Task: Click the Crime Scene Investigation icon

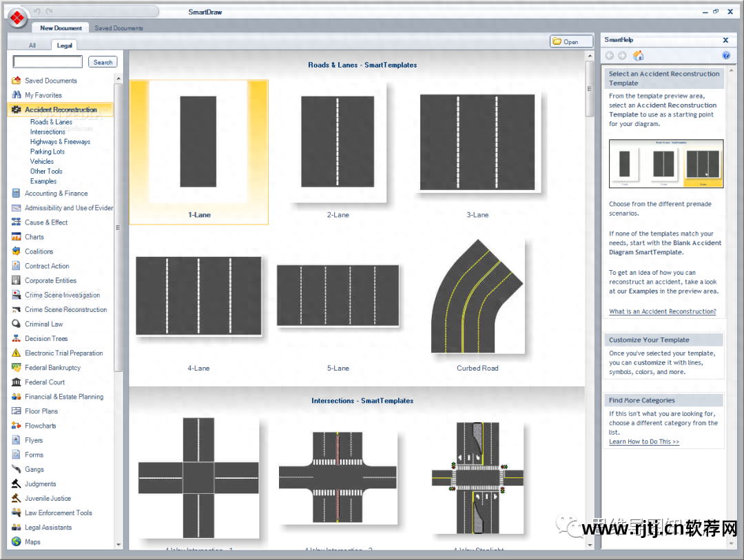Action: [x=16, y=295]
